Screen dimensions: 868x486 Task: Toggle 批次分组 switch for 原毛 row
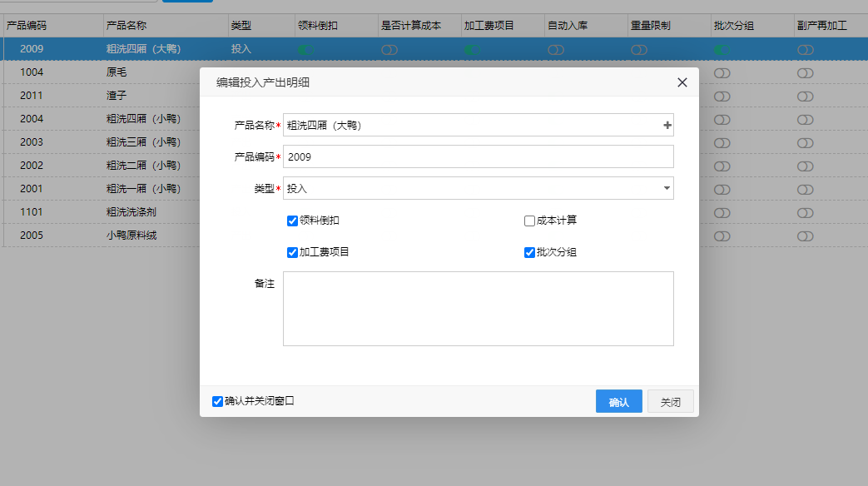pos(722,73)
